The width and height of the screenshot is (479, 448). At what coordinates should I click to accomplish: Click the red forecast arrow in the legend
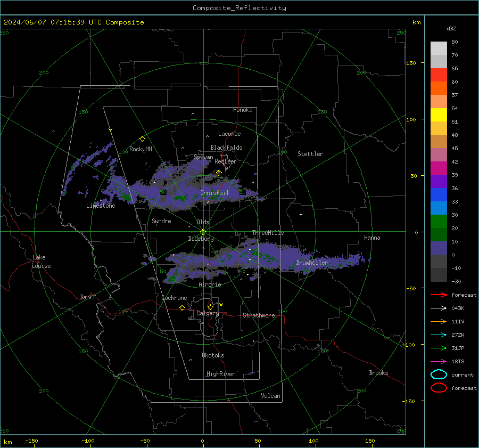(x=439, y=295)
